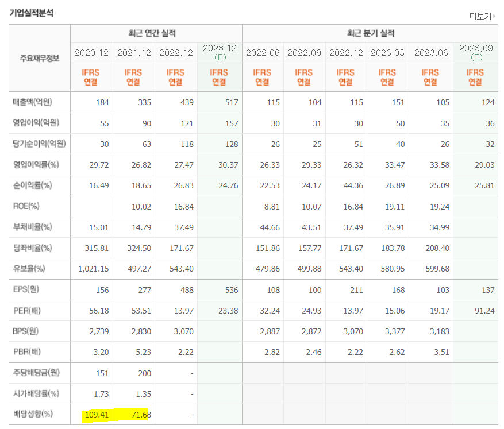The width and height of the screenshot is (504, 429).
Task: Click the highlighted 71.68 payout ratio value
Action: [x=141, y=415]
